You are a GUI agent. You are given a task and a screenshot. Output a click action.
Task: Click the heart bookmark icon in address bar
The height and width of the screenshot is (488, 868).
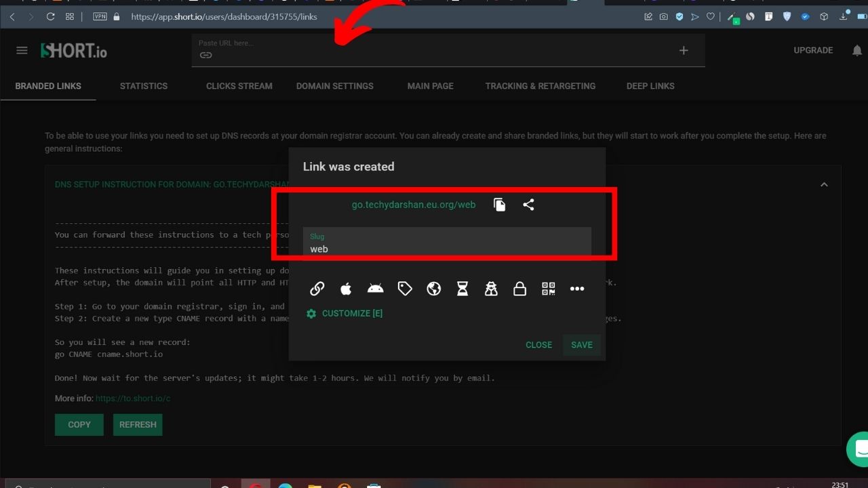[x=710, y=16]
